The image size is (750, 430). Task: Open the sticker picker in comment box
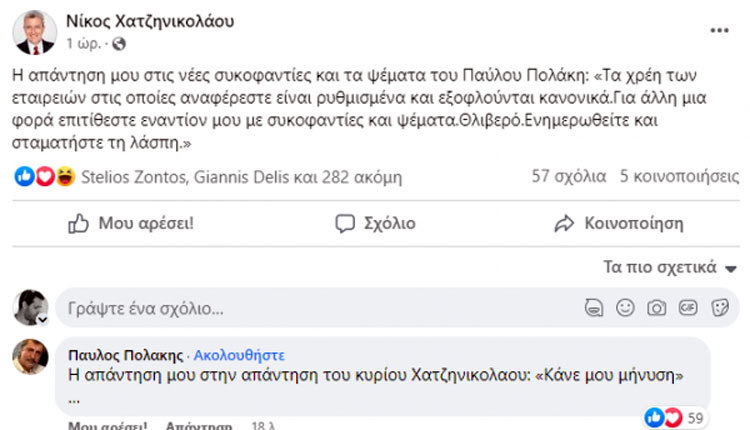[718, 308]
